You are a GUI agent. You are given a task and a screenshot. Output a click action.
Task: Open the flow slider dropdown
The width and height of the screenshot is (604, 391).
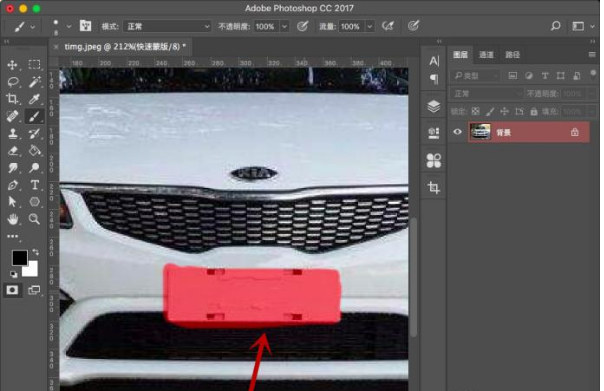(x=369, y=27)
